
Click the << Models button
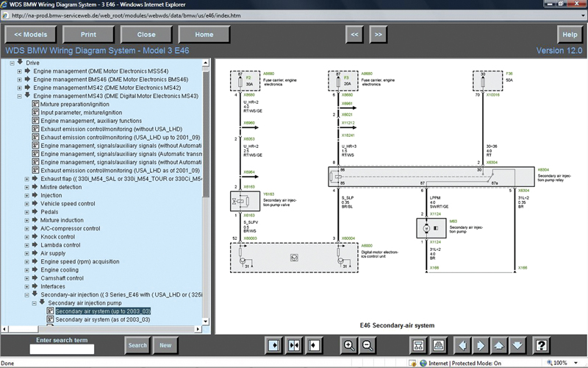(x=31, y=35)
